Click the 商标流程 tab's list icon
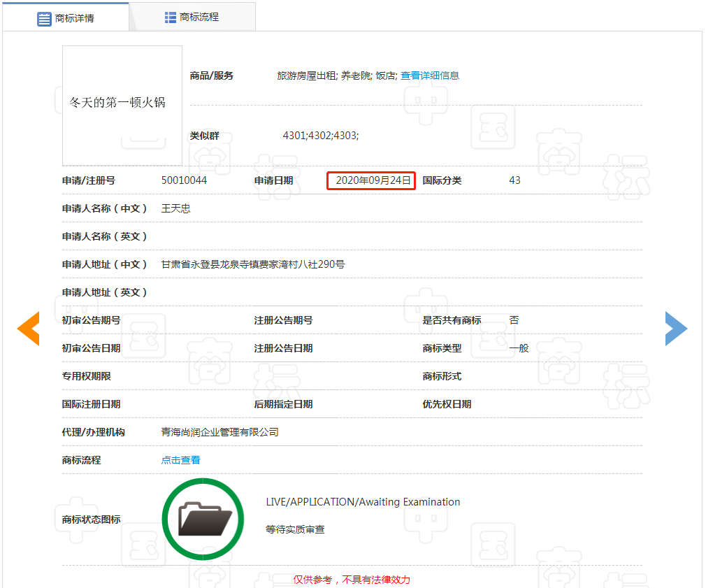This screenshot has width=706, height=588. pos(171,17)
